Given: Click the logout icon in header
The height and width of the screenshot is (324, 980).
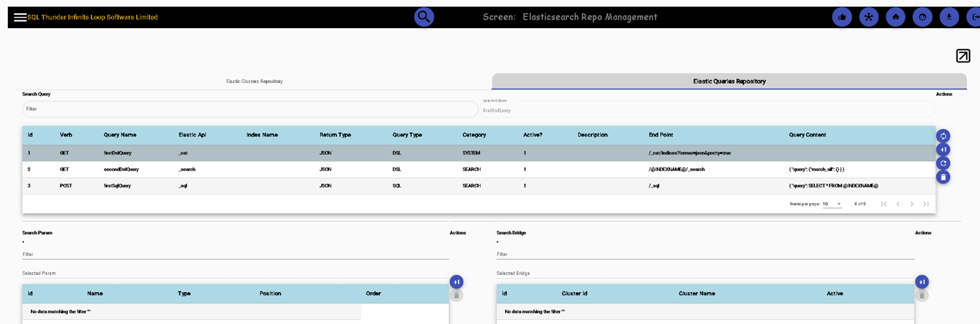Looking at the screenshot, I should tap(973, 17).
